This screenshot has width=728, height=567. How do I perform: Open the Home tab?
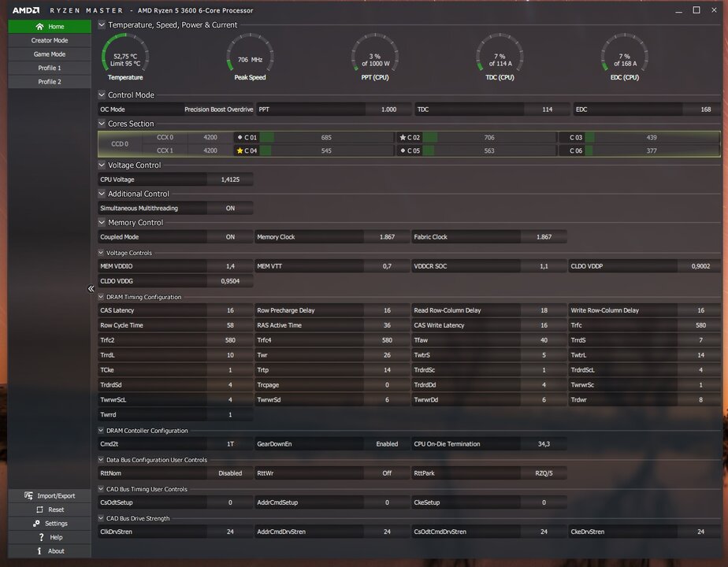[50, 27]
